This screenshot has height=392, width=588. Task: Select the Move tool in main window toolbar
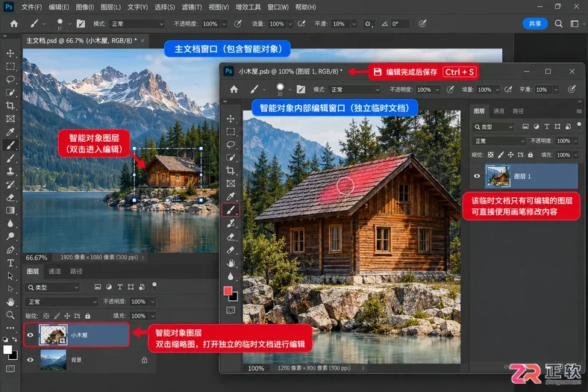point(10,53)
